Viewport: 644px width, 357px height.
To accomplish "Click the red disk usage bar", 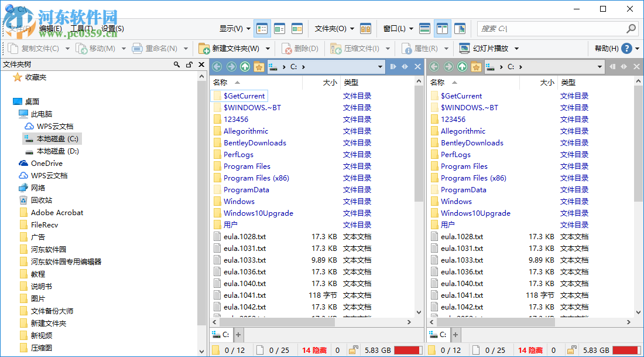I will point(407,349).
